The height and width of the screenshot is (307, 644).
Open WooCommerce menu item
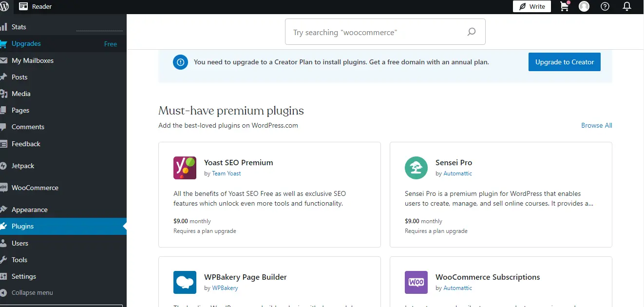coord(63,188)
